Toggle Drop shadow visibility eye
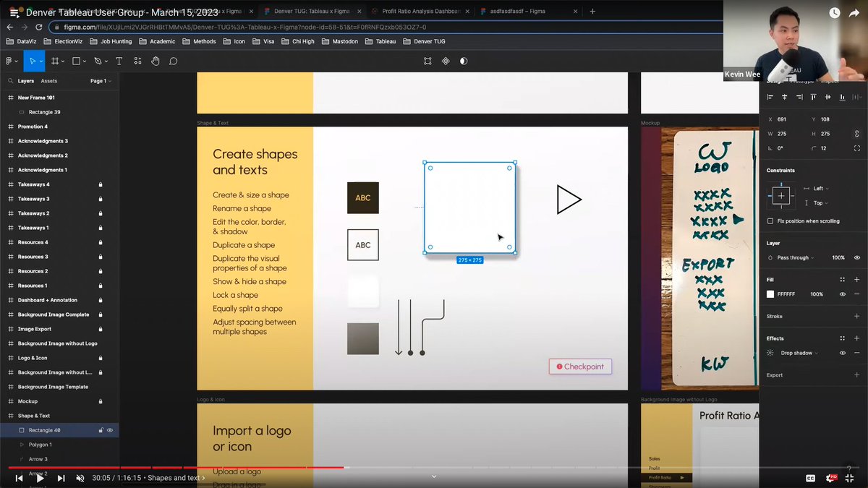 tap(843, 353)
